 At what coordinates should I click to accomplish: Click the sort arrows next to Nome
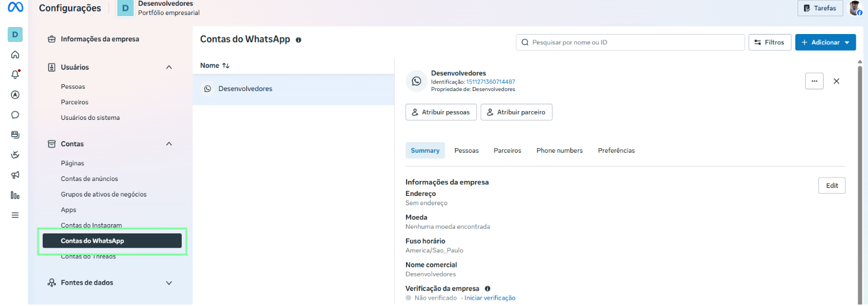pos(226,66)
